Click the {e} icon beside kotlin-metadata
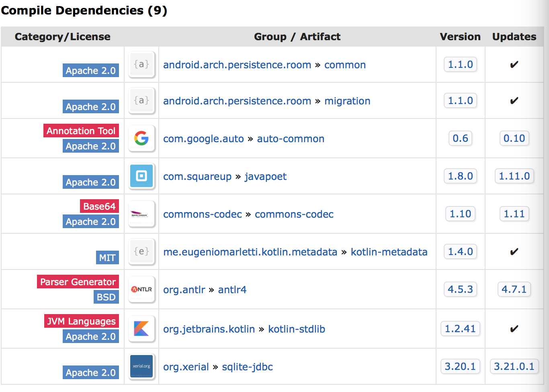The image size is (549, 392). click(x=141, y=252)
